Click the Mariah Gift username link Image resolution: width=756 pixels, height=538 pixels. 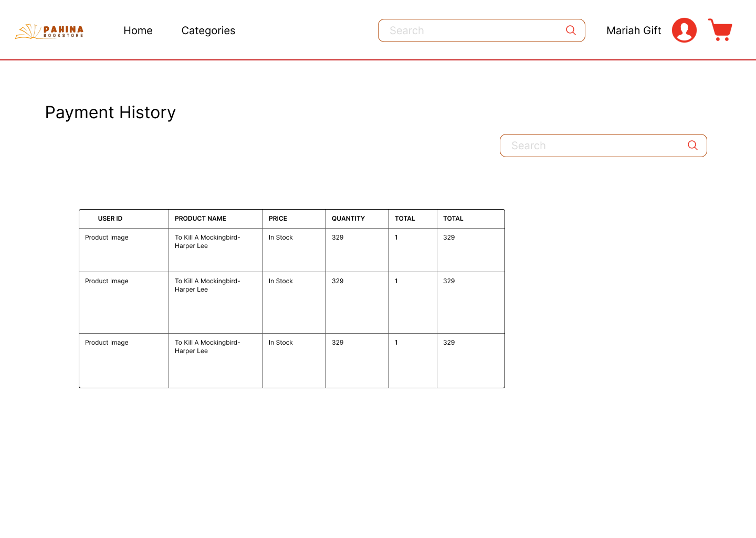634,30
